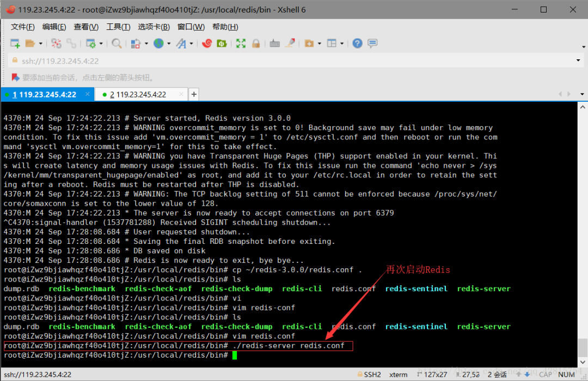Click the folder with plus toolbar icon

point(309,44)
